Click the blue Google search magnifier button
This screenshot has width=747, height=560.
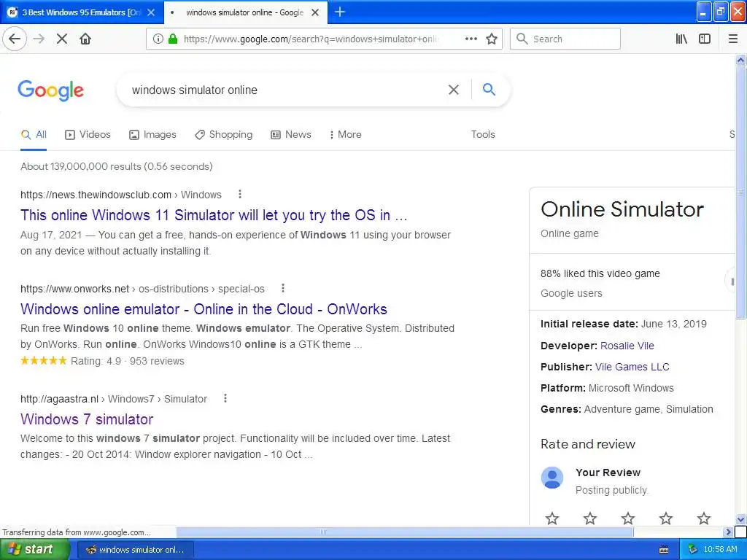pos(489,89)
